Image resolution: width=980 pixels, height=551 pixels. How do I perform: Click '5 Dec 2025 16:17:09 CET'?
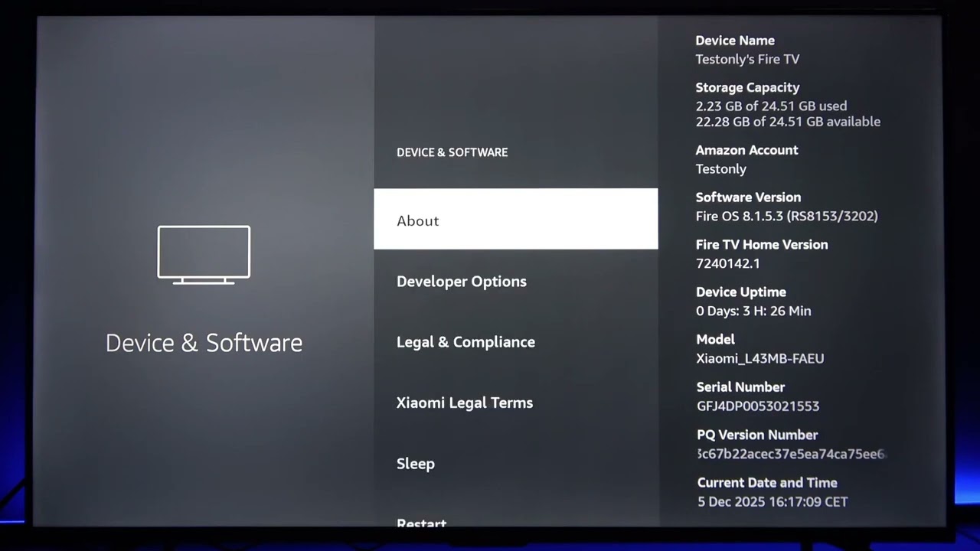pyautogui.click(x=773, y=502)
